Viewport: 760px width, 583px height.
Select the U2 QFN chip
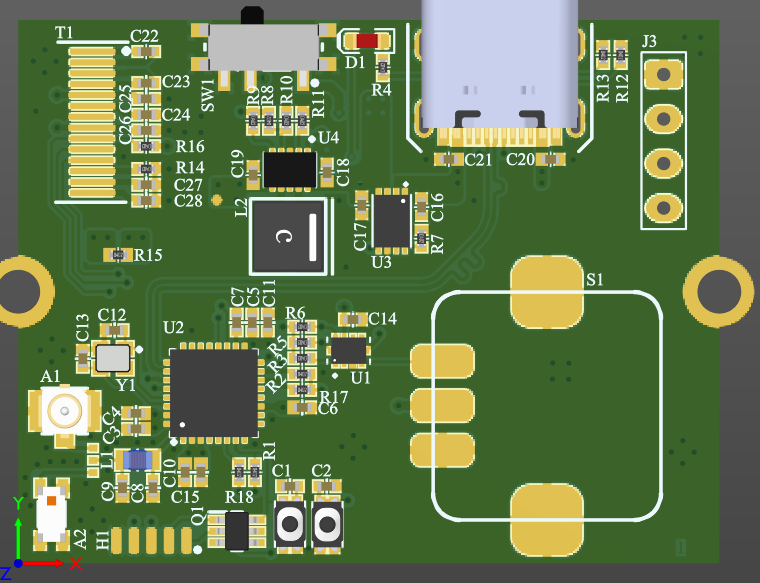(x=214, y=393)
